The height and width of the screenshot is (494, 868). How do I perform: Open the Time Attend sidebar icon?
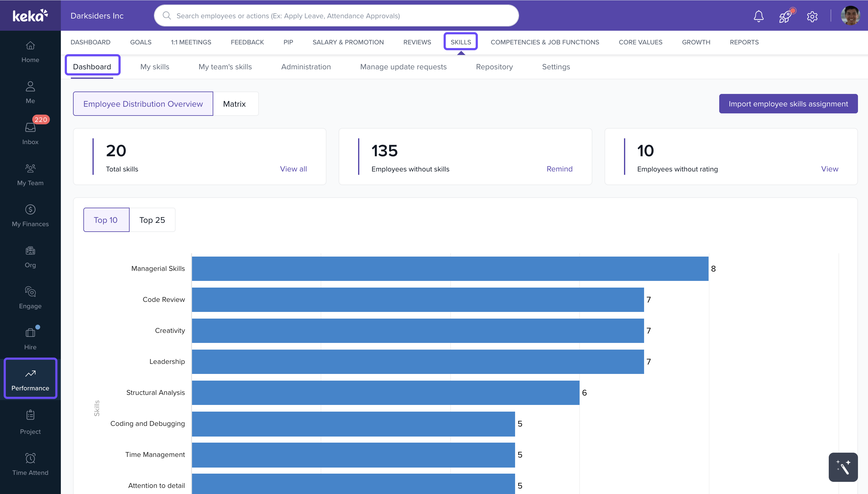(x=30, y=464)
